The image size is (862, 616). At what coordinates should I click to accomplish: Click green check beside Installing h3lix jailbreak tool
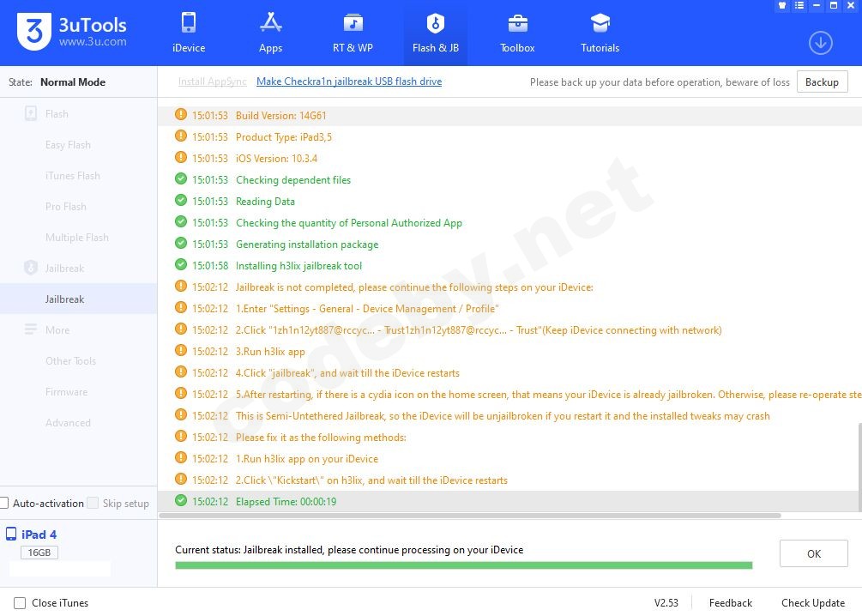pos(180,264)
